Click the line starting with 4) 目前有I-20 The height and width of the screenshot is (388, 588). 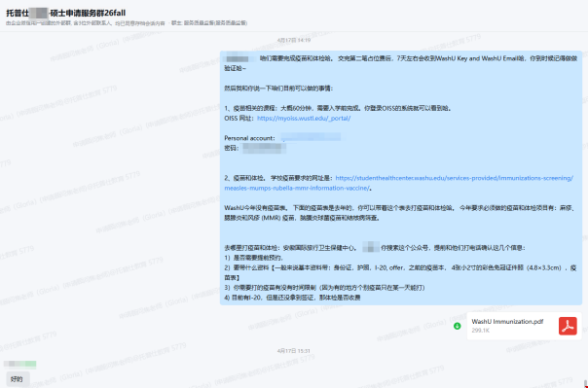click(x=292, y=298)
